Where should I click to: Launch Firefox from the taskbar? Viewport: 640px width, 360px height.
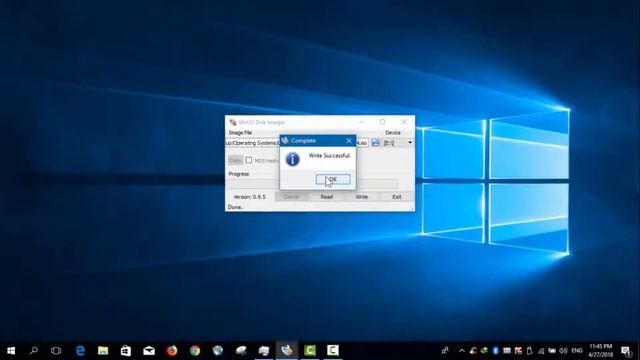pyautogui.click(x=172, y=351)
